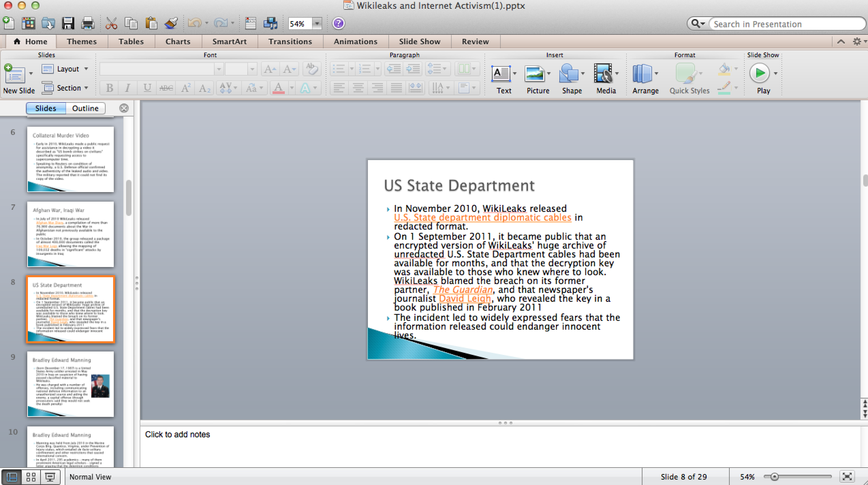
Task: Click the Format Painter brush icon
Action: click(x=171, y=24)
